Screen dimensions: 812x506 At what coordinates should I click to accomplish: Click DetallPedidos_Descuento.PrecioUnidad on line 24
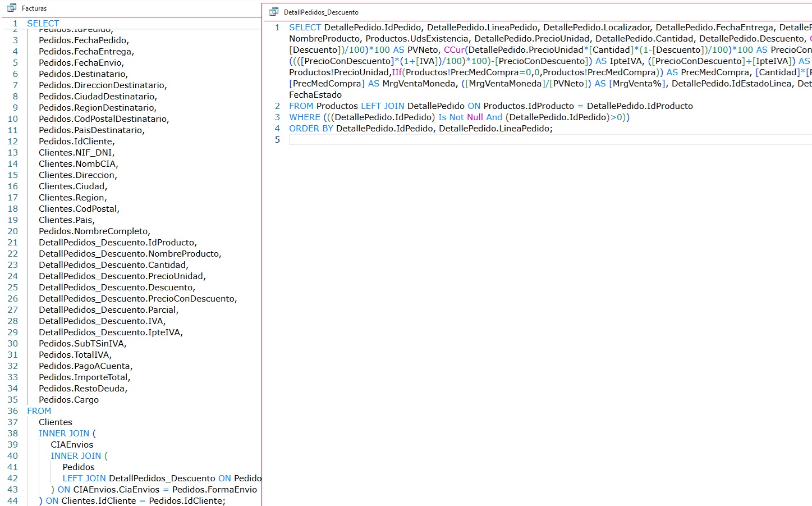[x=122, y=276]
